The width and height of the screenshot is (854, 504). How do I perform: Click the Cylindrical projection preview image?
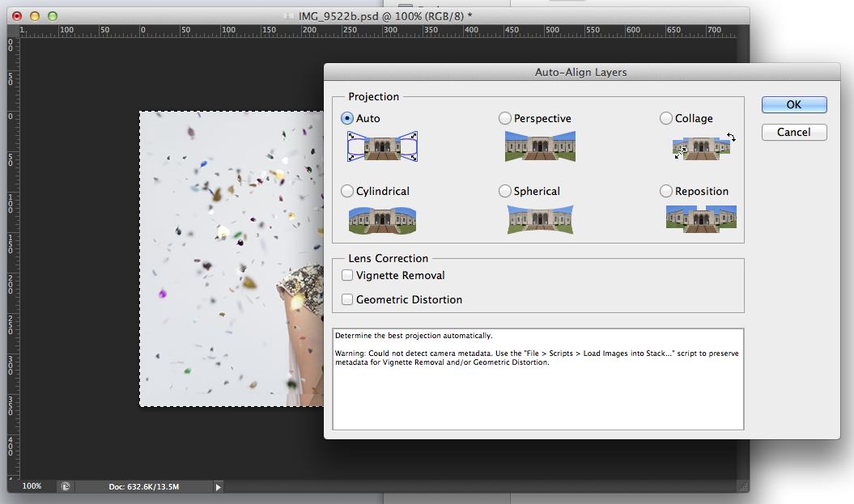tap(382, 219)
